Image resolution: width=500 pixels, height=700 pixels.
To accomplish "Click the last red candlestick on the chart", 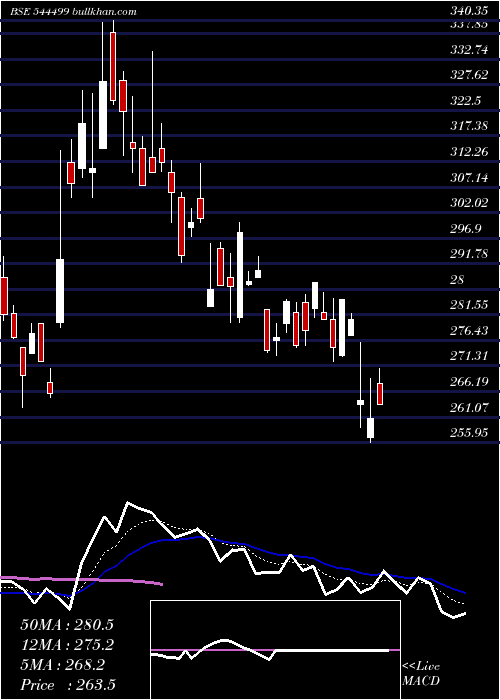I will point(380,394).
